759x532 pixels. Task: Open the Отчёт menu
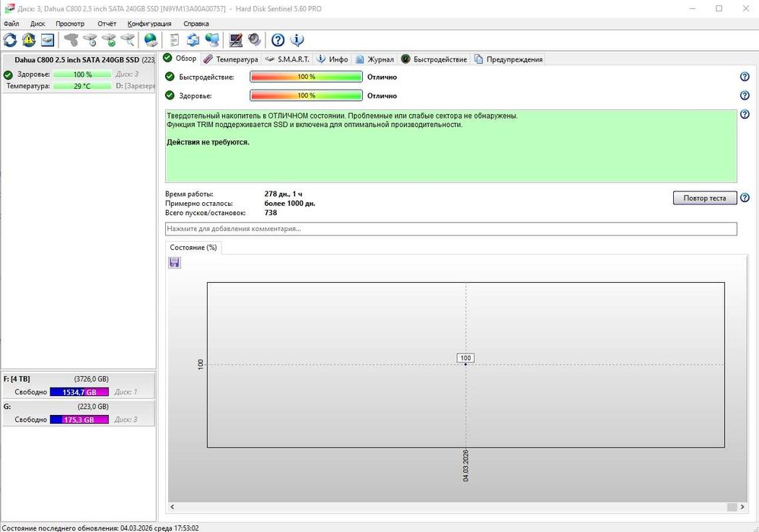click(106, 24)
